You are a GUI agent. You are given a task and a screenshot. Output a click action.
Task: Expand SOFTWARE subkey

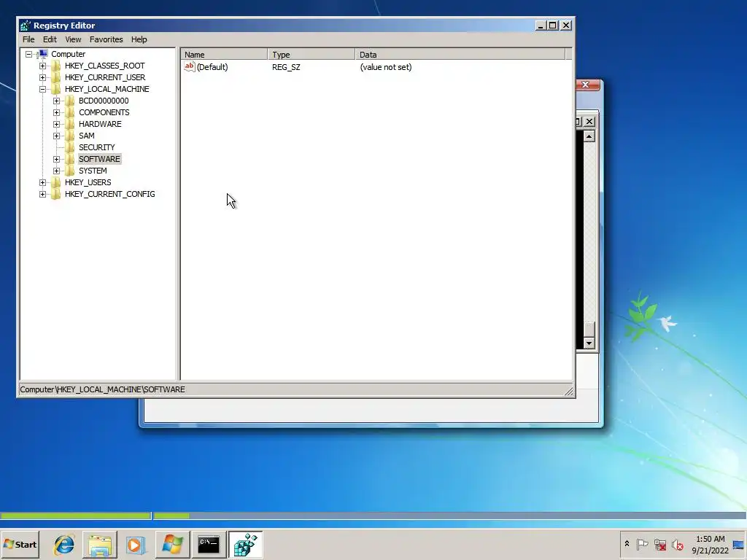[x=56, y=159]
